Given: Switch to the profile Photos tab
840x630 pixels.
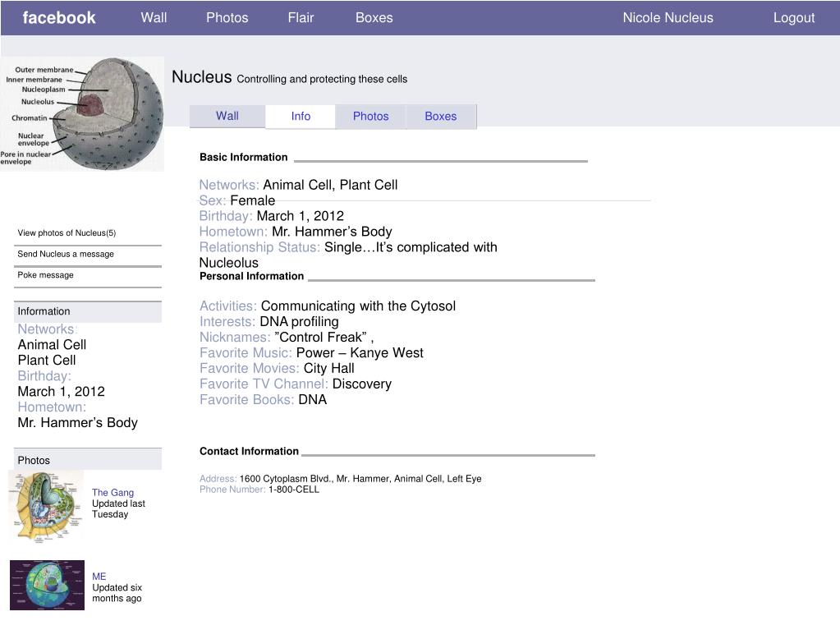Looking at the screenshot, I should point(370,117).
